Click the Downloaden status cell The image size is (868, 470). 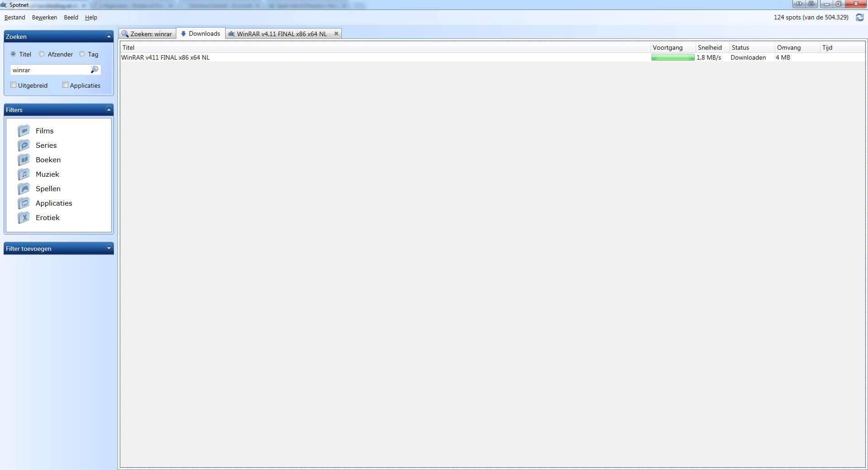click(x=748, y=57)
